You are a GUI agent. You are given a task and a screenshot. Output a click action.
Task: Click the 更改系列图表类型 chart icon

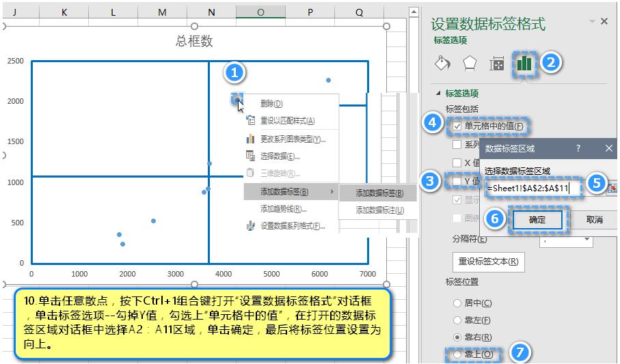(x=250, y=139)
